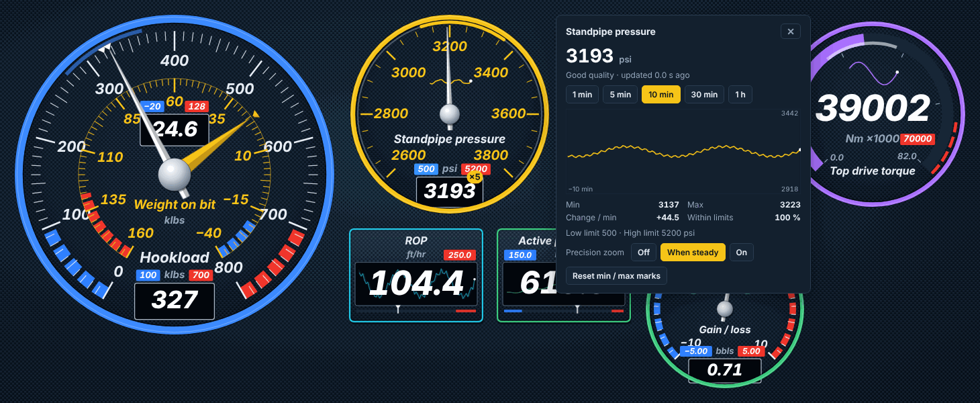The height and width of the screenshot is (403, 980).
Task: Click Reset min / max marks button
Action: tap(616, 275)
